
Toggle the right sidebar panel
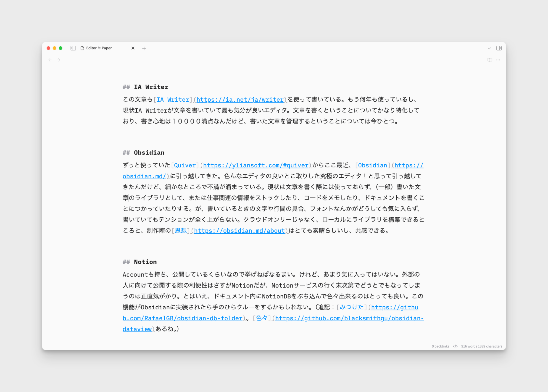(x=499, y=48)
